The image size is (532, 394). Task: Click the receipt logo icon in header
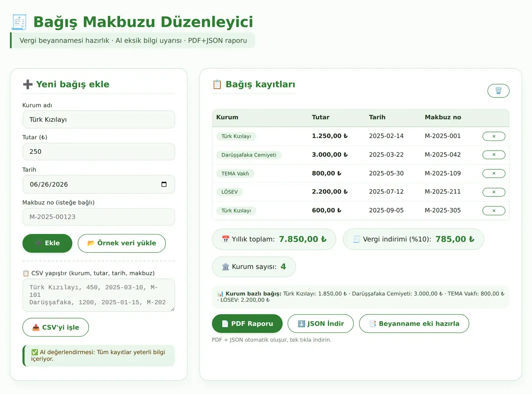click(x=19, y=22)
